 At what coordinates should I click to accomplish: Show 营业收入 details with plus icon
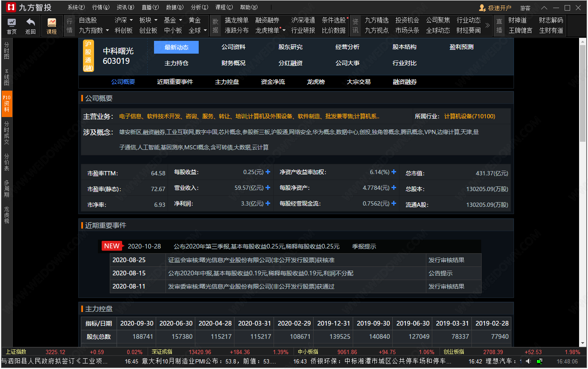tap(268, 188)
